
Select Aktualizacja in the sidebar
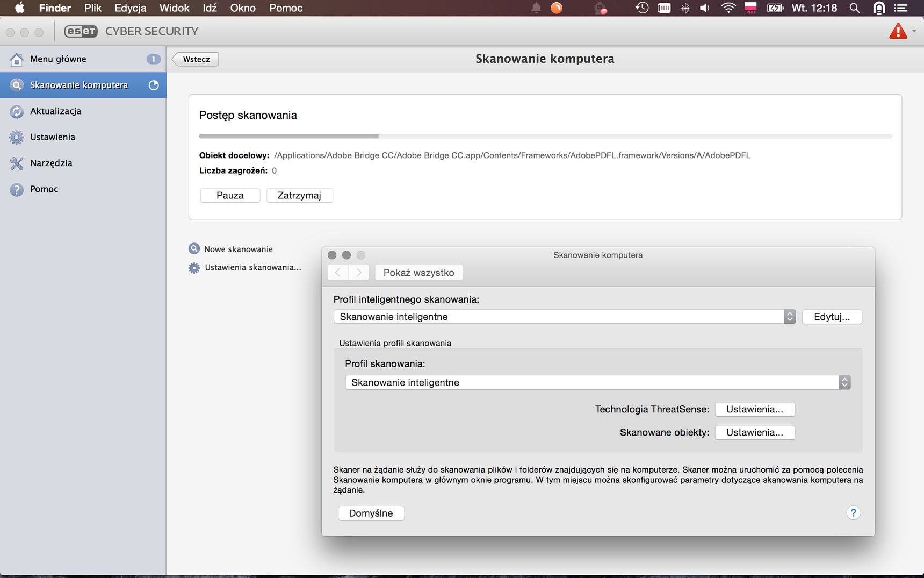pyautogui.click(x=83, y=111)
